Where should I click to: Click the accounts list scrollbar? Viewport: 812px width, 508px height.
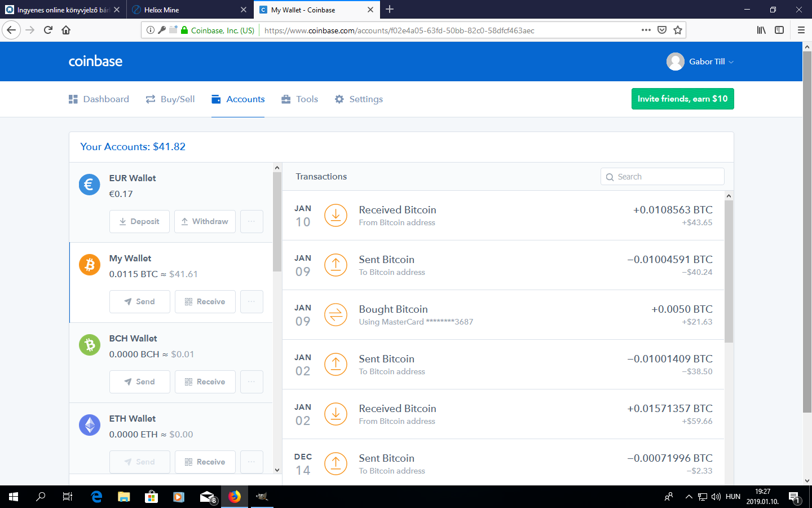(x=277, y=222)
